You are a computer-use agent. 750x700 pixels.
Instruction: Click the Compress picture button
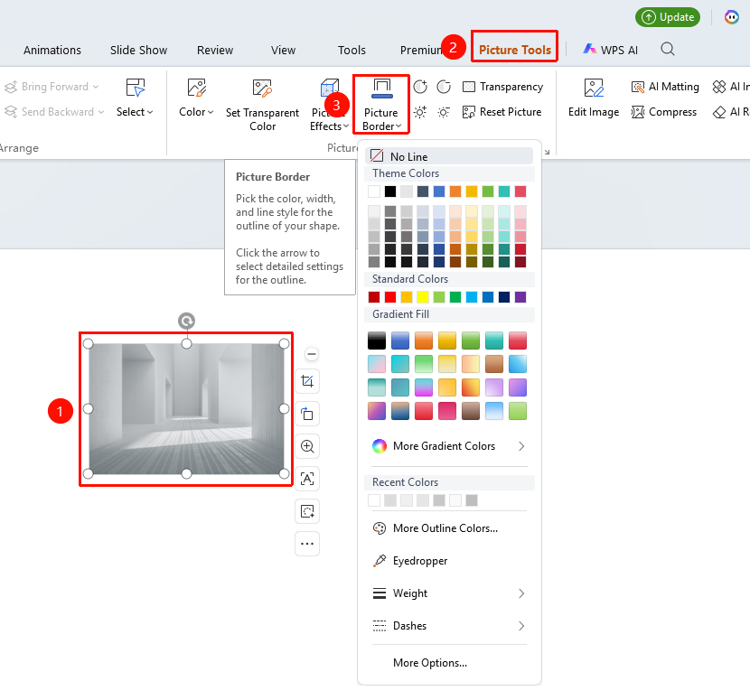click(x=664, y=112)
